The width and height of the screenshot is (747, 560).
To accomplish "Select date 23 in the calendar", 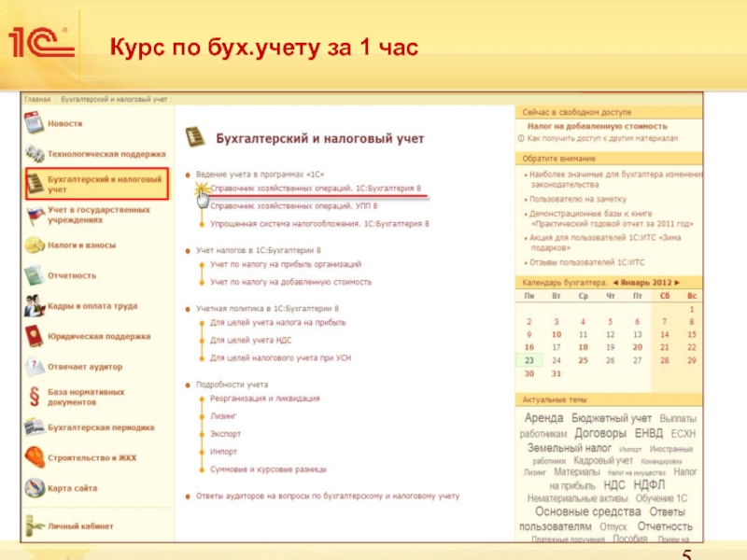I will (529, 360).
